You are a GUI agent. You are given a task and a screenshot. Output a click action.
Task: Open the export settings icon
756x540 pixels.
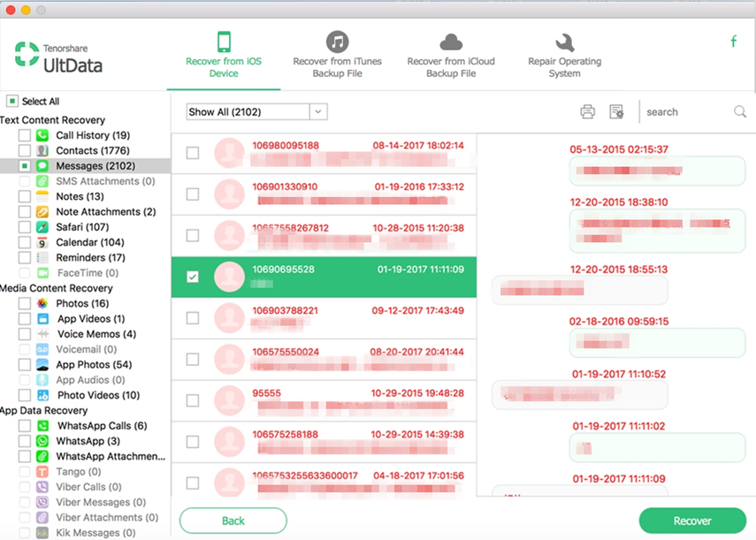point(616,111)
